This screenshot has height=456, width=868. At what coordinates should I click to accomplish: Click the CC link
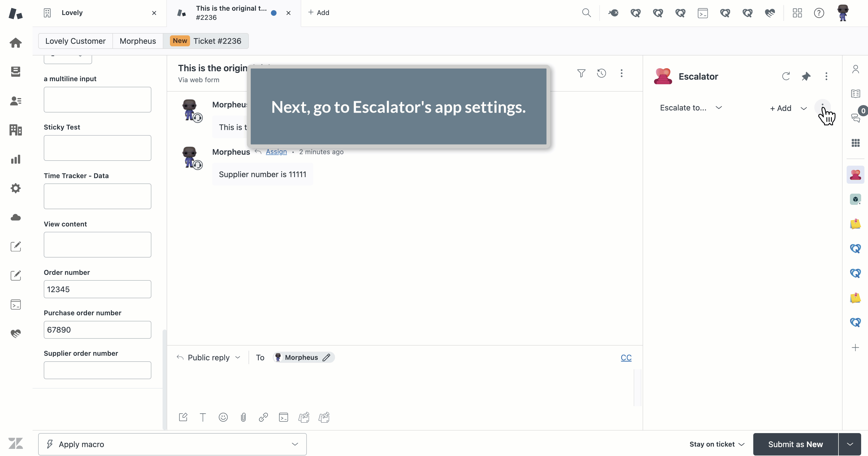pos(626,357)
